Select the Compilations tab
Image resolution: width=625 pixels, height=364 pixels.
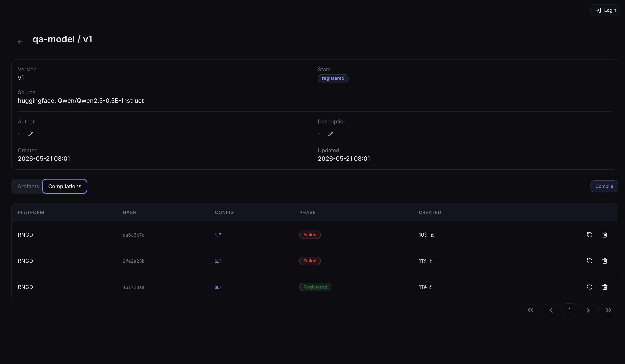pos(65,187)
